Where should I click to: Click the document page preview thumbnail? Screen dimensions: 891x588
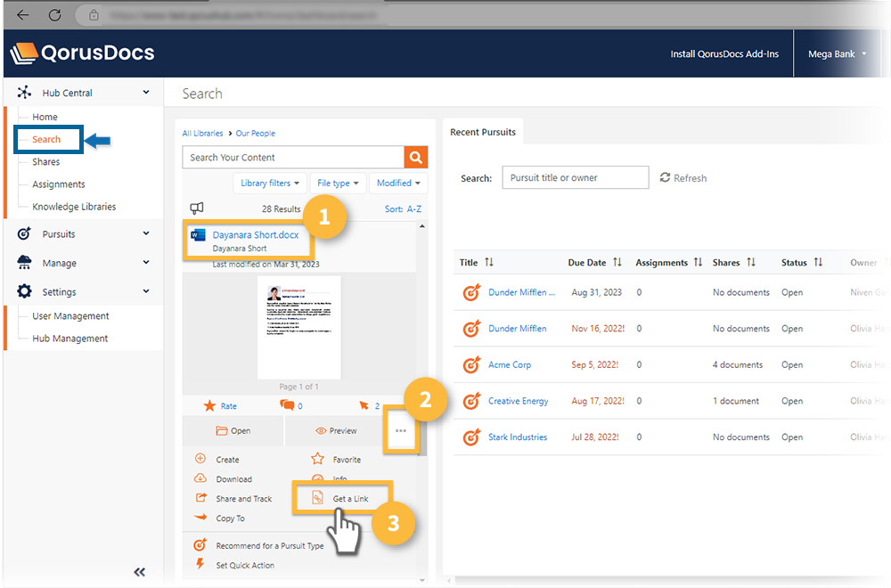[298, 328]
